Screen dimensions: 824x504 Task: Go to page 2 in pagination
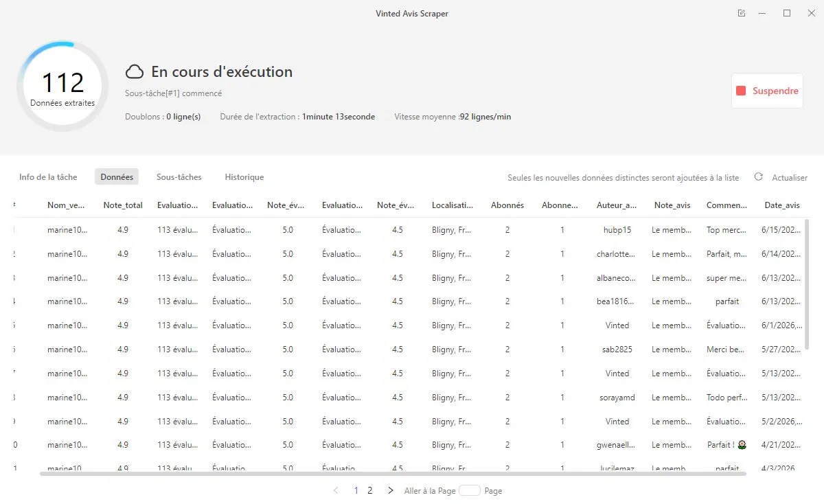click(370, 490)
